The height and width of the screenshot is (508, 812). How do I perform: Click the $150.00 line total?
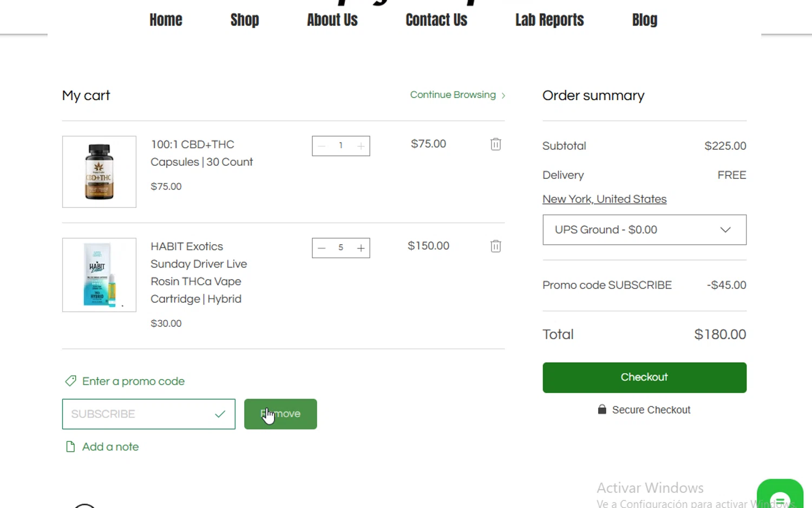coord(428,246)
